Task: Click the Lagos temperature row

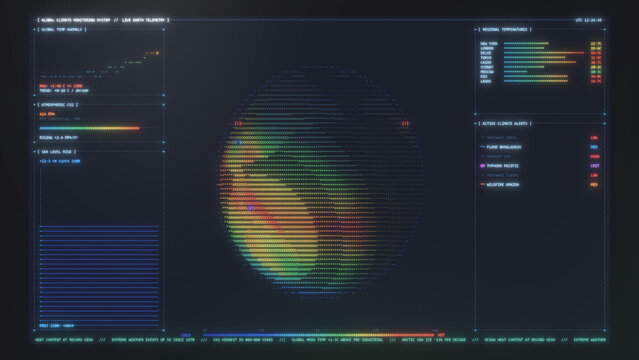Action: coord(541,81)
